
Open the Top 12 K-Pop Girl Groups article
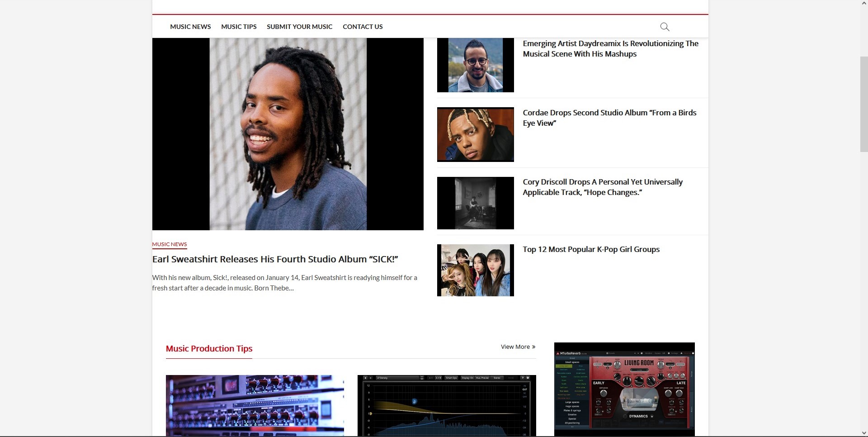[x=590, y=249]
